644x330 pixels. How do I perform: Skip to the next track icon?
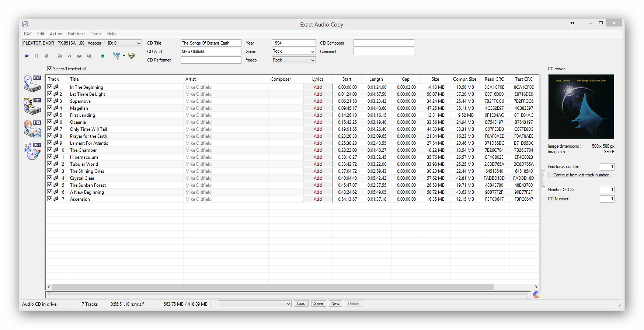89,56
